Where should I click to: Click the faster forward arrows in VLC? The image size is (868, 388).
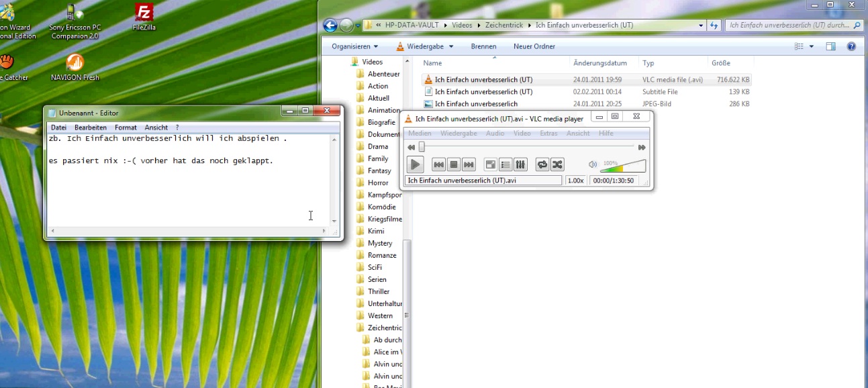[642, 147]
